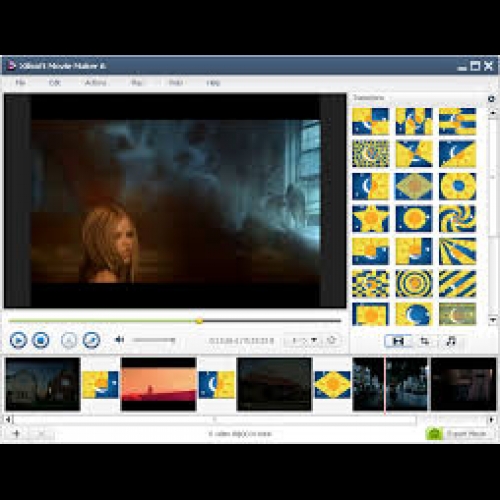
Task: Click the transitions list scroll-up arrow
Action: pyautogui.click(x=493, y=113)
